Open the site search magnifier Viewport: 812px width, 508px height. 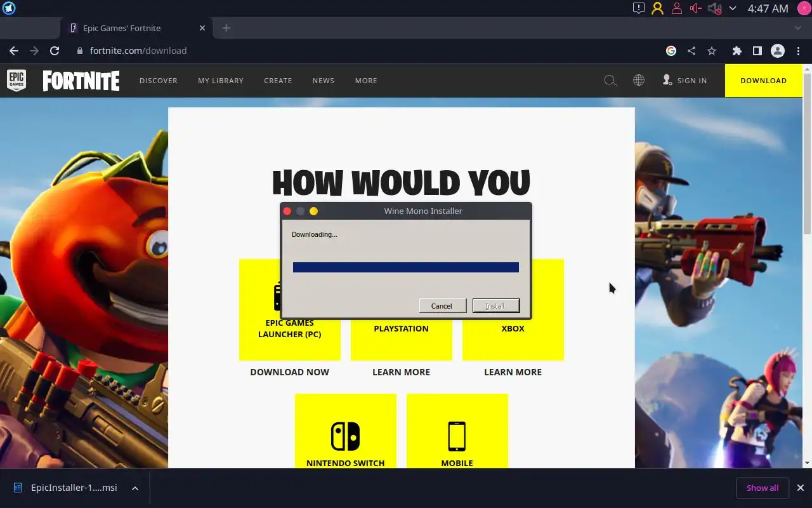pos(610,81)
